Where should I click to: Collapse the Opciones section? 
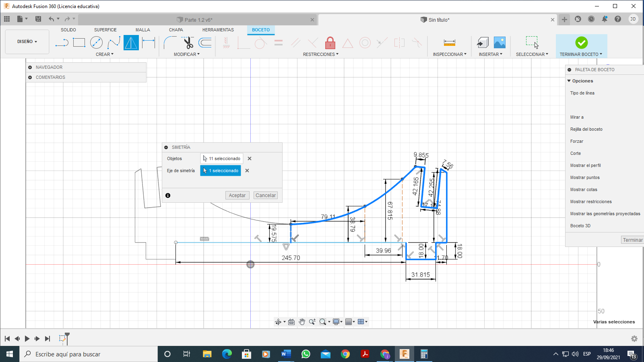tap(569, 81)
